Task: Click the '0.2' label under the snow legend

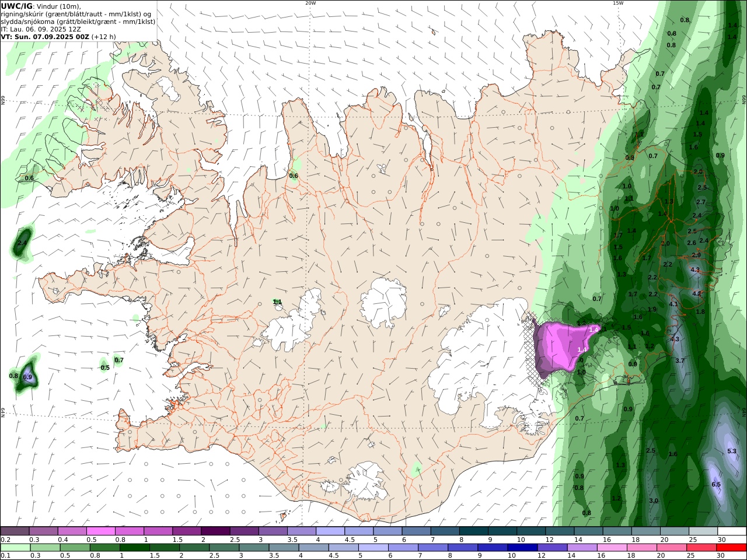Action: click(x=4, y=540)
